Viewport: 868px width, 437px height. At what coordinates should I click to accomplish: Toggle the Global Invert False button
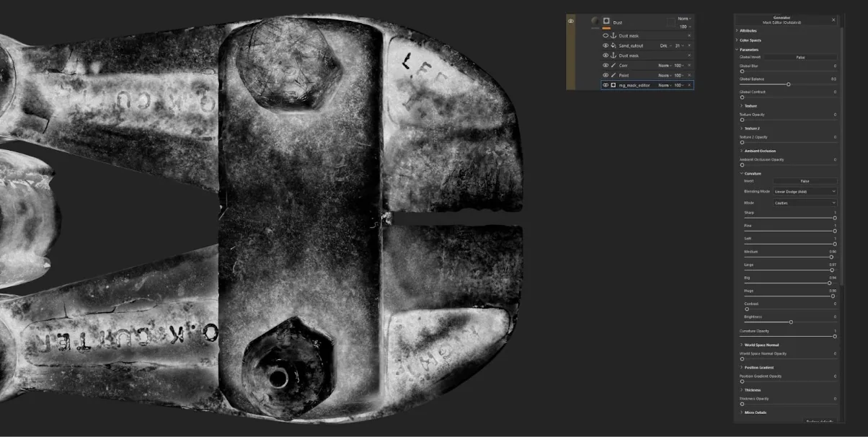[801, 57]
